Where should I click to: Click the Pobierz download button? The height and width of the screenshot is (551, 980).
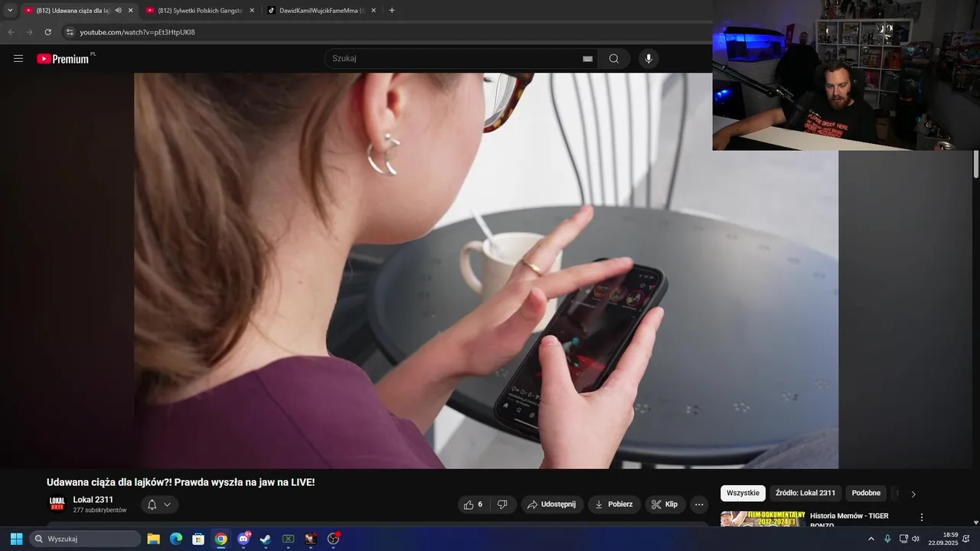tap(614, 504)
